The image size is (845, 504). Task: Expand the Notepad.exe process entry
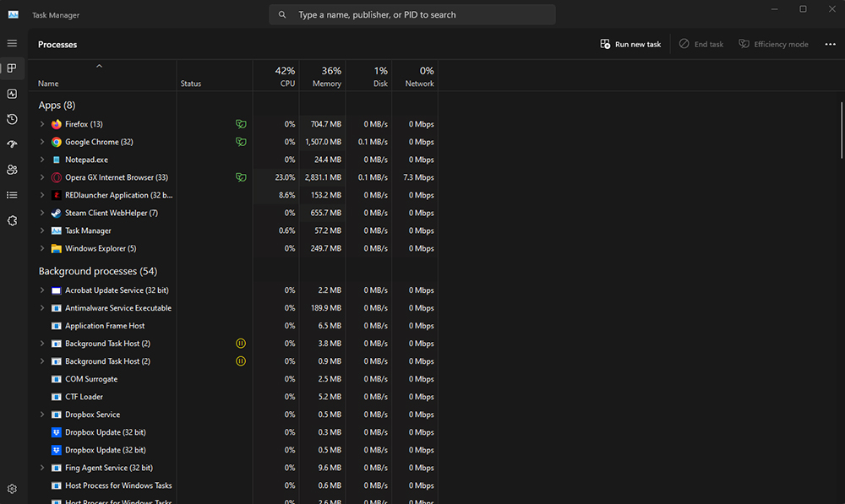[x=42, y=160]
